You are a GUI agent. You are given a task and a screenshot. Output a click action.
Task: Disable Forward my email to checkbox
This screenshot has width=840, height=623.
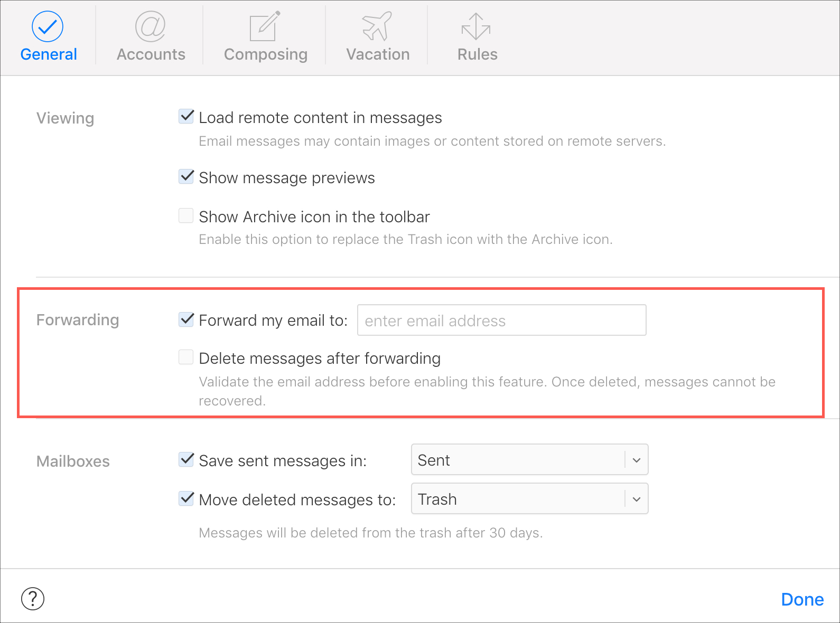[186, 319]
